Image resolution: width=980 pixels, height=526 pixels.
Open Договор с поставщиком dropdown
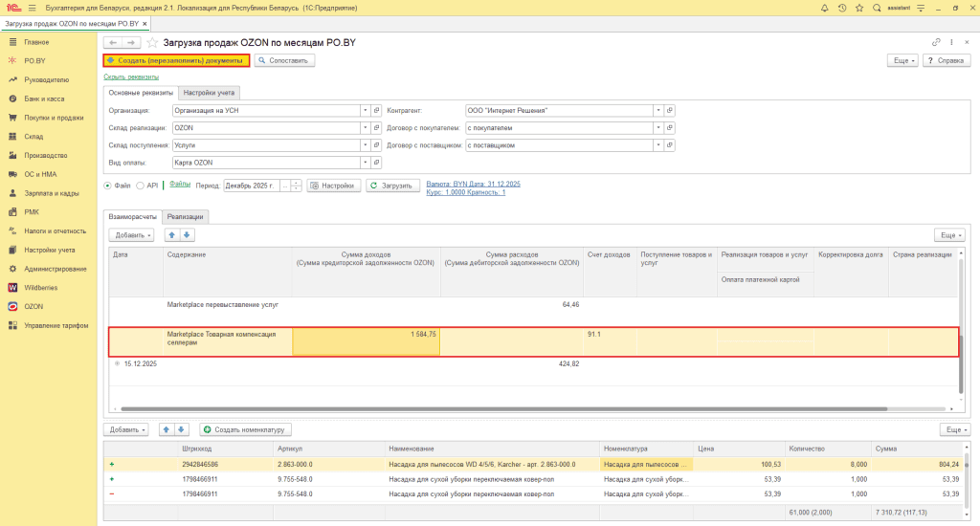pyautogui.click(x=658, y=145)
